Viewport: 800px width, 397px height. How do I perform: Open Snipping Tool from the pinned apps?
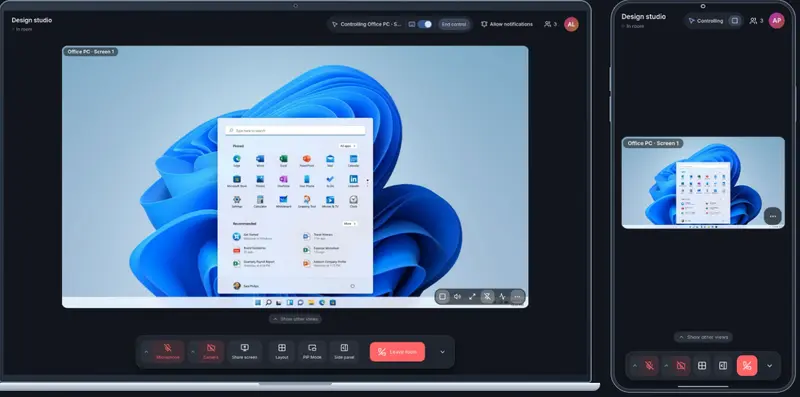pos(307,202)
